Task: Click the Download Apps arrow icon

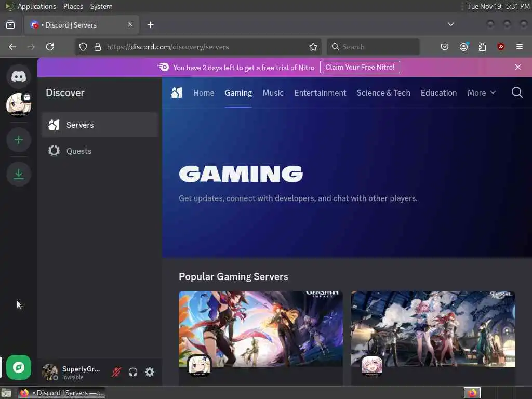Action: coord(19,174)
